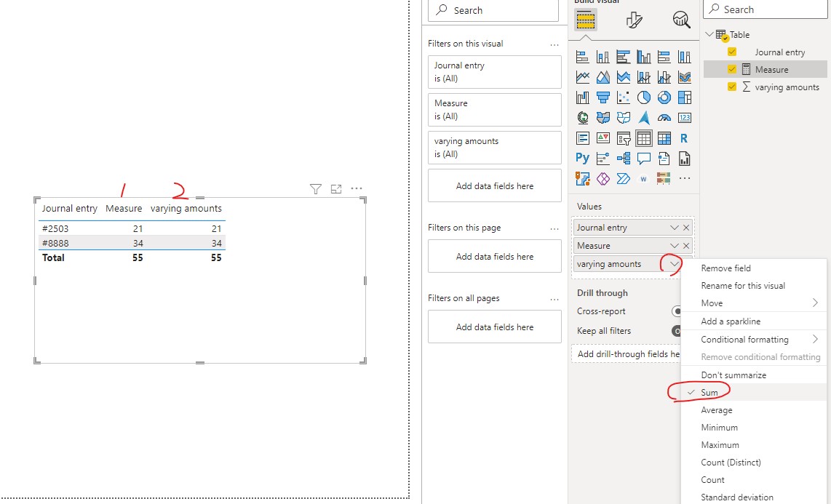Select the Treemap visual
This screenshot has height=504, width=831.
pos(685,97)
